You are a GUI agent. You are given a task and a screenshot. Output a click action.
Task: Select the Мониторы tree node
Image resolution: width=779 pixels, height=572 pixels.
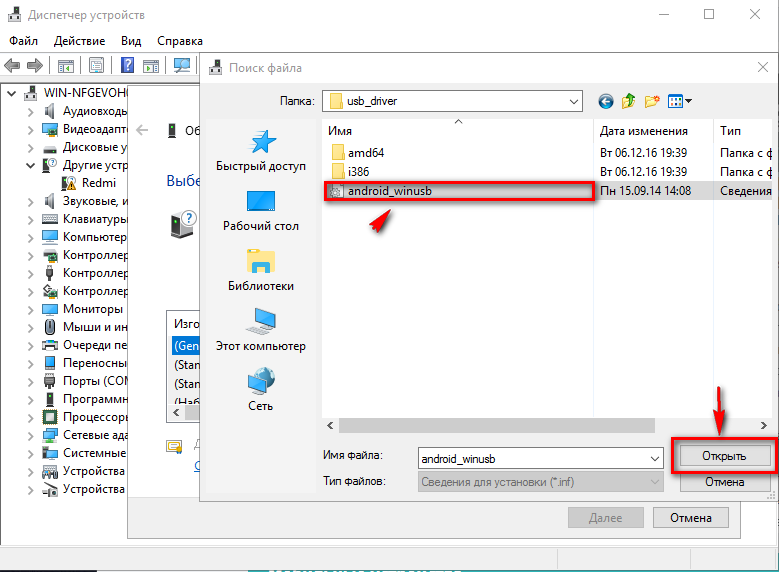tap(92, 309)
